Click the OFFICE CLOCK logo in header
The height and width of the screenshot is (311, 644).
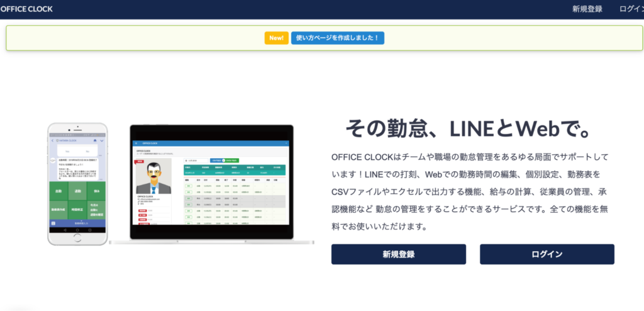[x=26, y=9]
